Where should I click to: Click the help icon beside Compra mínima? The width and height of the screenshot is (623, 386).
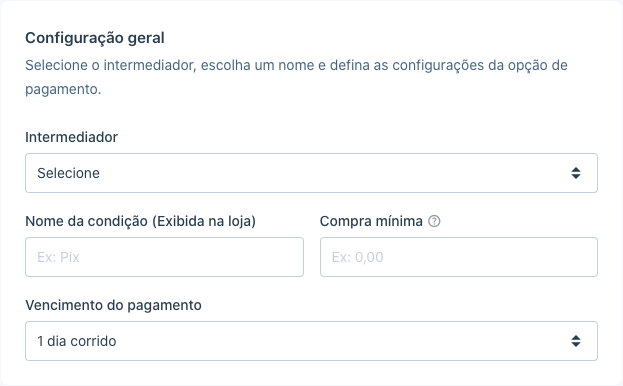point(434,221)
